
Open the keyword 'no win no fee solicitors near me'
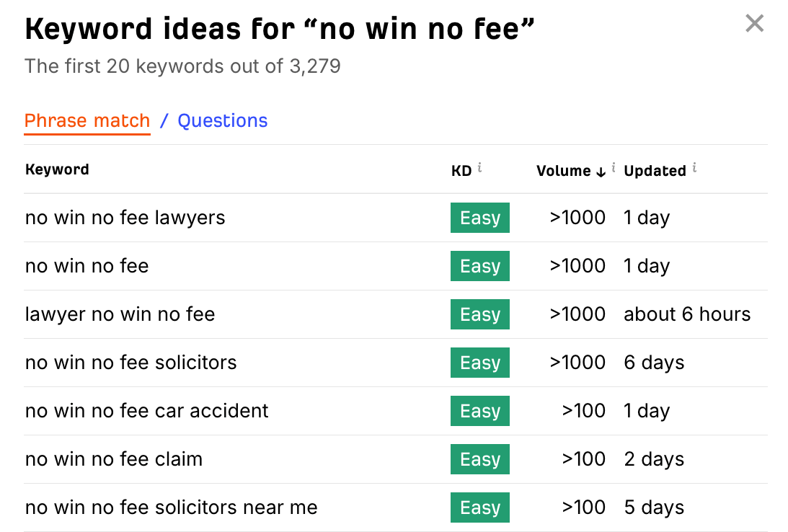[x=171, y=507]
